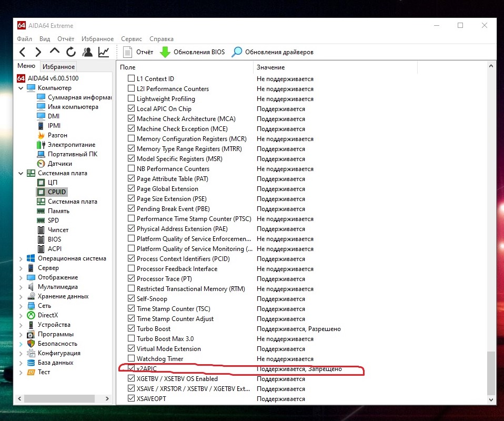Click the SPD module icon in tree
The width and height of the screenshot is (504, 421).
(41, 220)
